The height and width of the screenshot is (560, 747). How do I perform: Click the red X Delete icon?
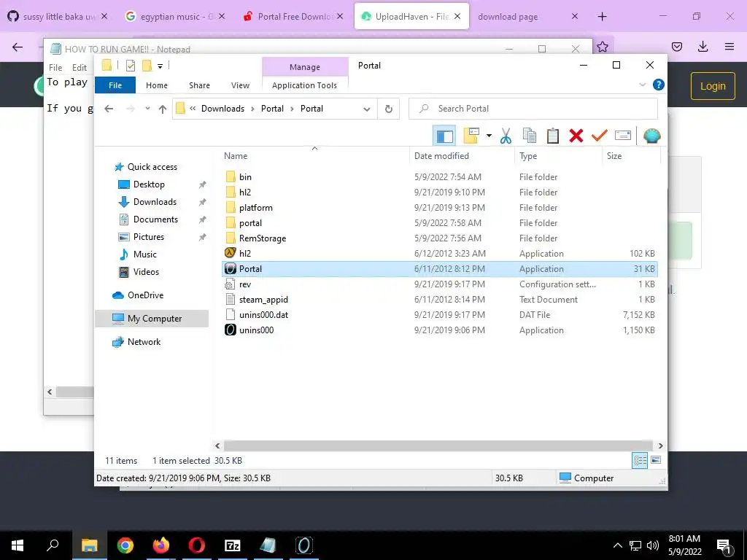pos(576,136)
